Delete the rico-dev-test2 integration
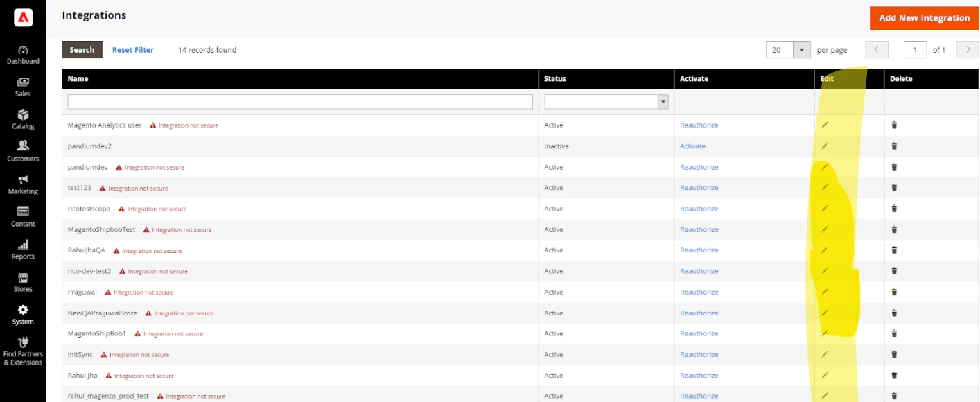Viewport: 980px width, 402px height. click(894, 271)
